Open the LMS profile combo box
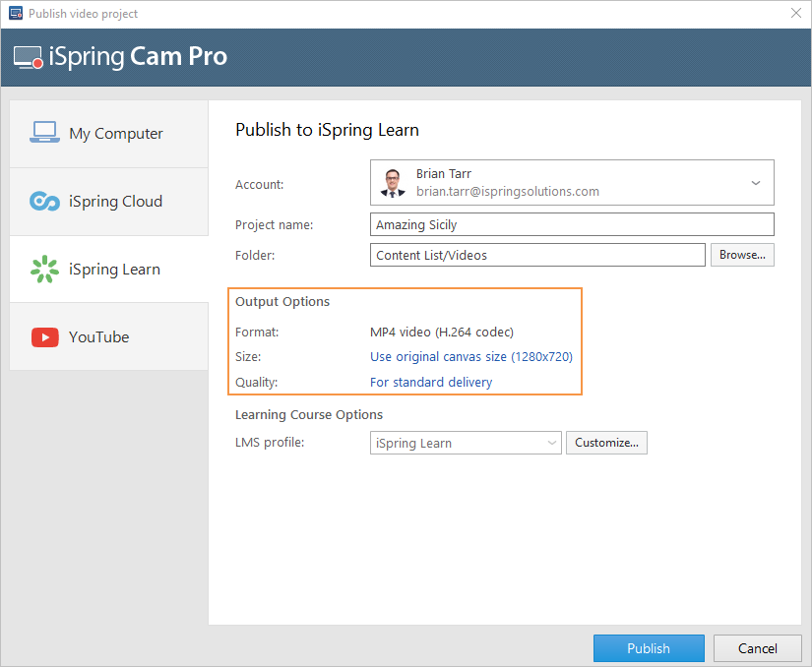 (466, 443)
